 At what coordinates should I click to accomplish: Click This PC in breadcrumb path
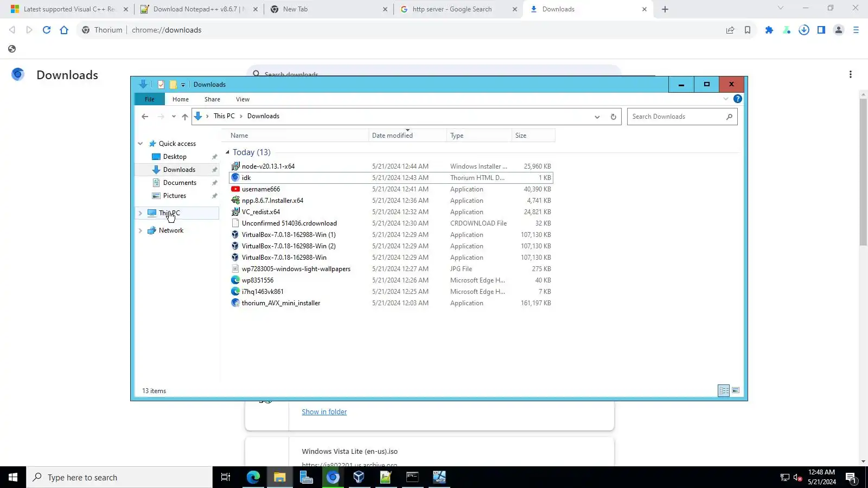point(224,116)
